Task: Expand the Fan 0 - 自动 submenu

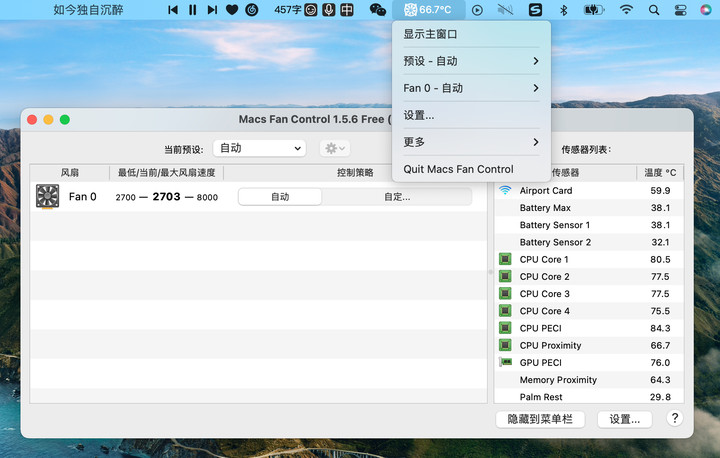Action: click(471, 88)
